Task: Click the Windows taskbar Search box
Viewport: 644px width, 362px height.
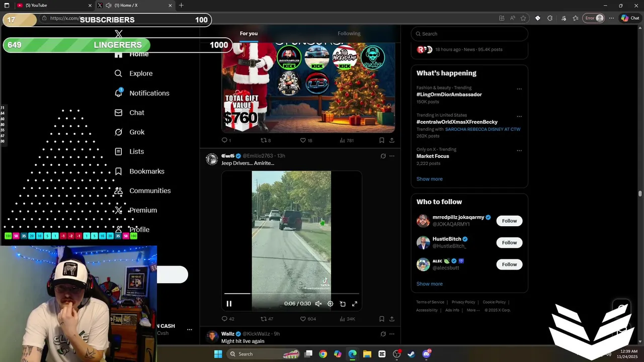Action: coord(264,354)
